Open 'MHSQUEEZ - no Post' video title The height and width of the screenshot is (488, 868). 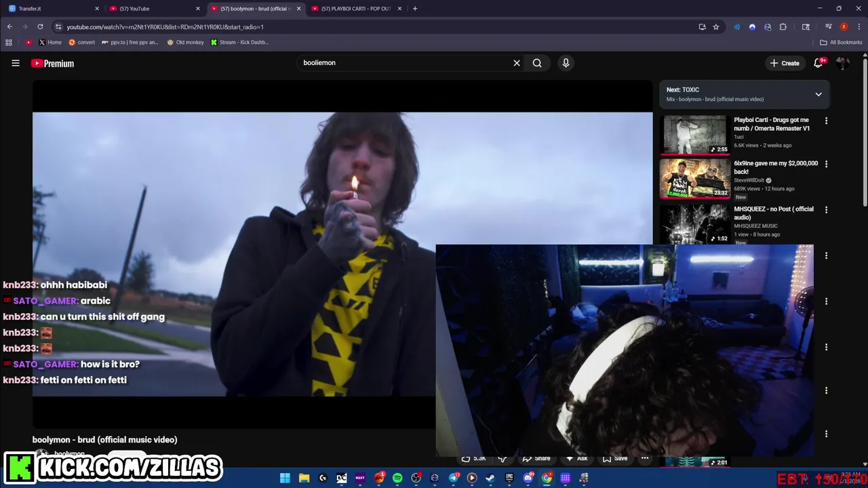[774, 213]
